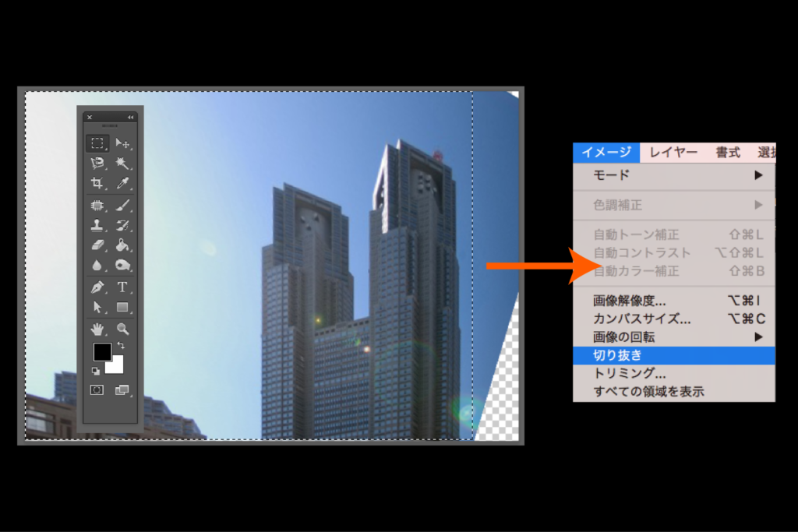This screenshot has height=532, width=798.
Task: Select the Eyedropper tool
Action: click(122, 182)
